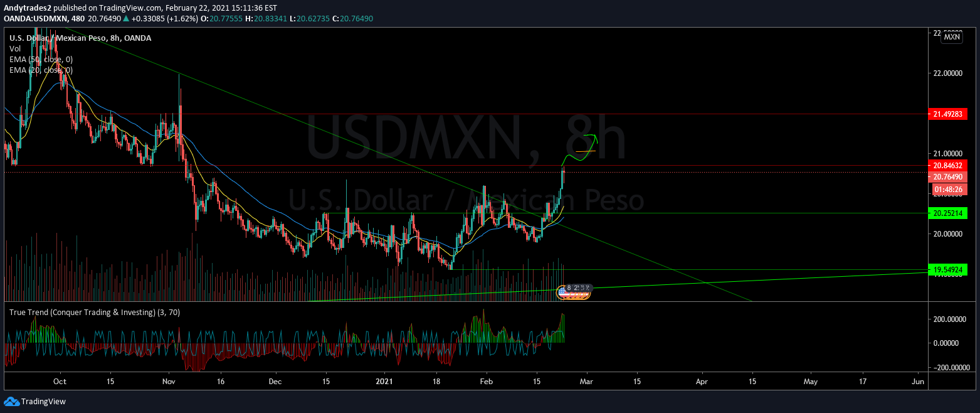This screenshot has height=413, width=980.
Task: Click the True Trend indicator title
Action: tap(94, 312)
